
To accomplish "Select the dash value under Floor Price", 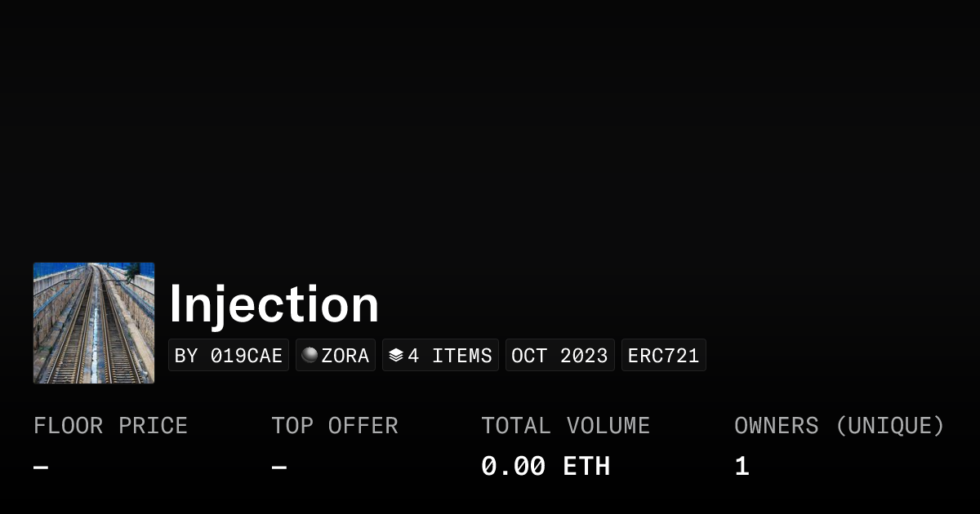I will tap(41, 467).
